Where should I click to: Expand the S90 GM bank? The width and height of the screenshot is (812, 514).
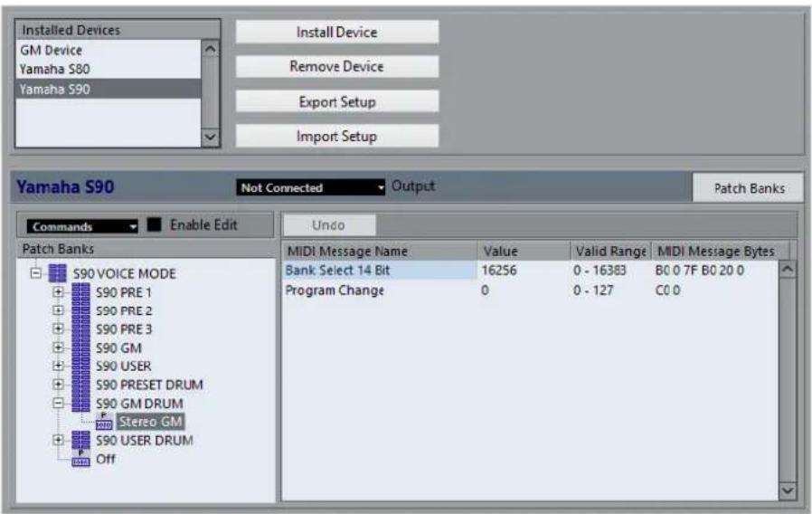(x=58, y=347)
